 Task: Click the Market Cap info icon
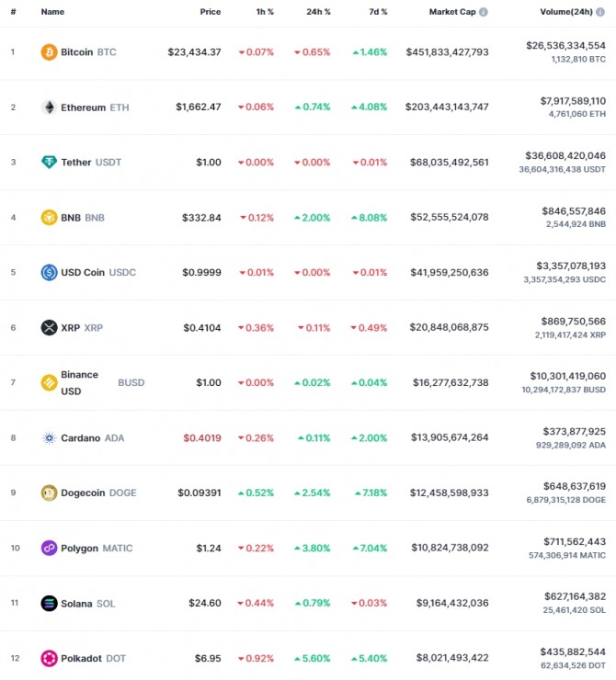[x=484, y=12]
